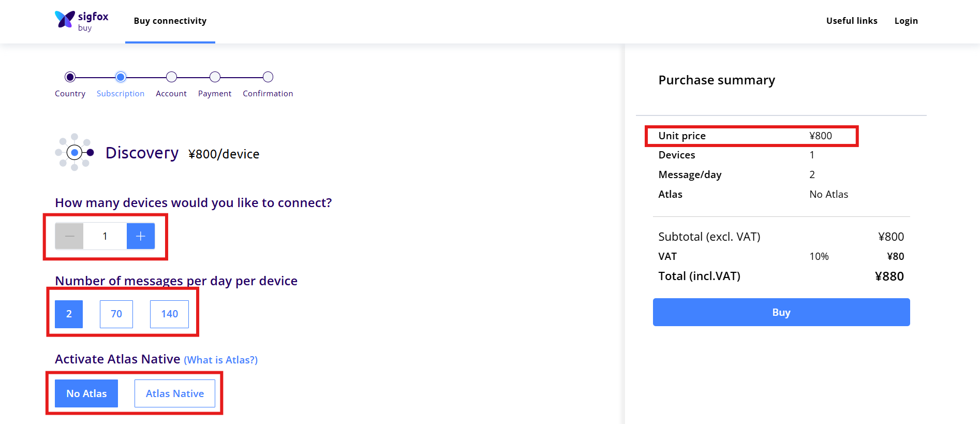Image resolution: width=980 pixels, height=424 pixels.
Task: Click the Payment step circle
Action: coord(215,77)
